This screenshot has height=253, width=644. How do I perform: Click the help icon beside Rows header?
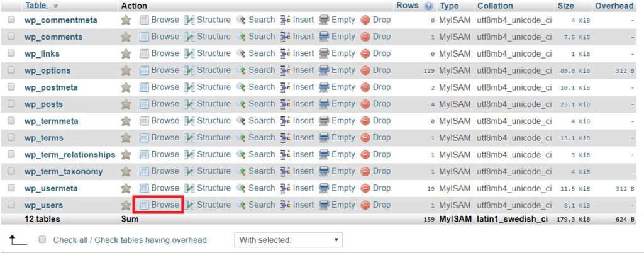pos(429,6)
